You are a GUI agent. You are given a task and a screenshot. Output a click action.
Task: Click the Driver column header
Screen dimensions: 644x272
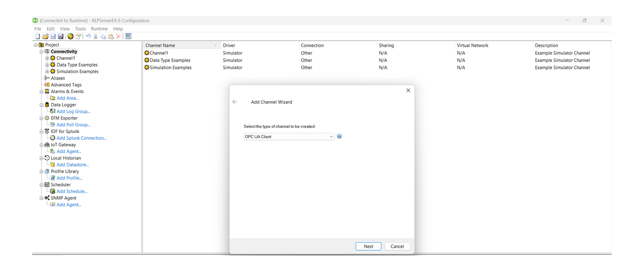click(x=260, y=46)
